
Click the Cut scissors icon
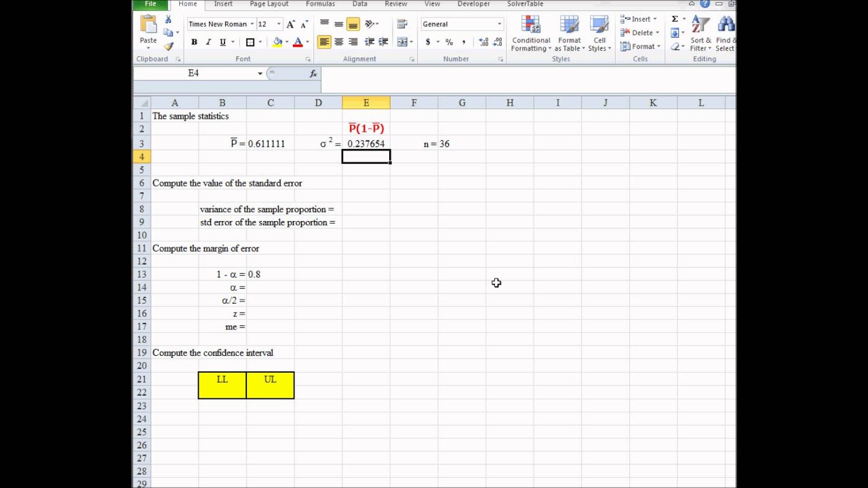click(x=168, y=20)
